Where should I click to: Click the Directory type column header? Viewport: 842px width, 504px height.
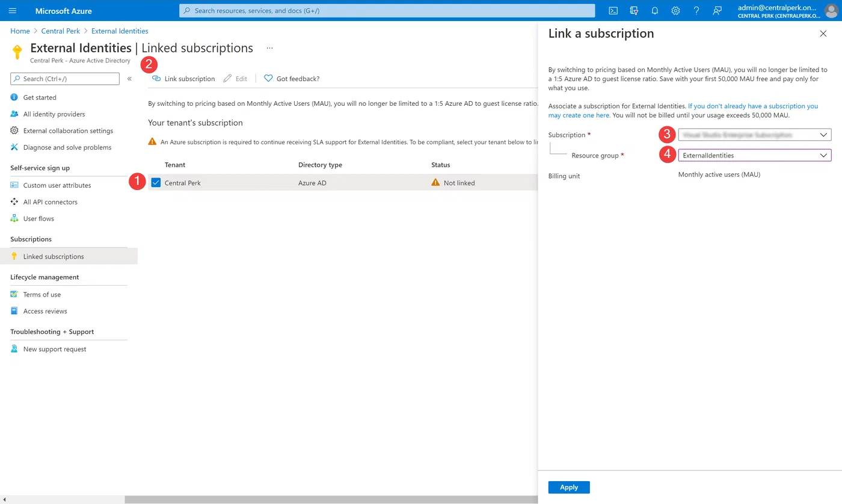click(320, 165)
